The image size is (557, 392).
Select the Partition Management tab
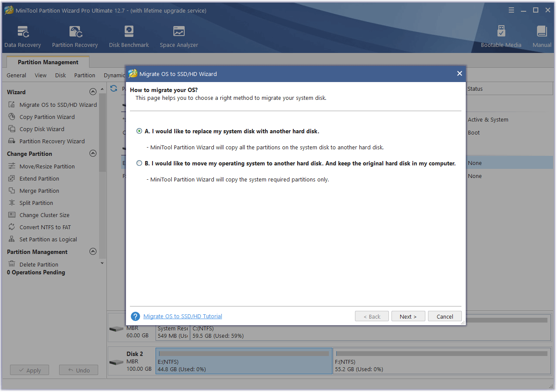pyautogui.click(x=48, y=62)
